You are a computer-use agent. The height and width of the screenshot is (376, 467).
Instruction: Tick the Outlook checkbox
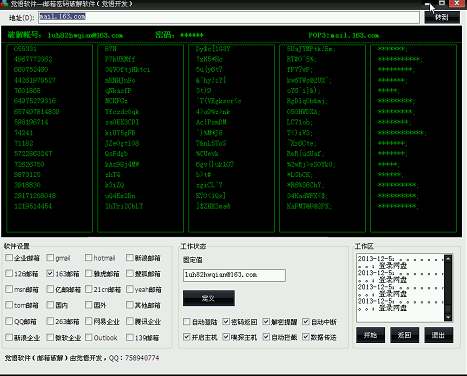tap(89, 337)
